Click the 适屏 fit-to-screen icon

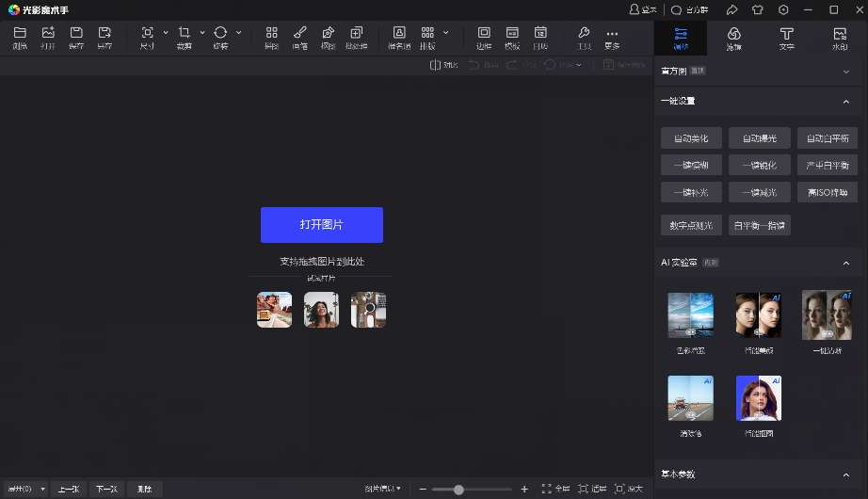point(583,489)
